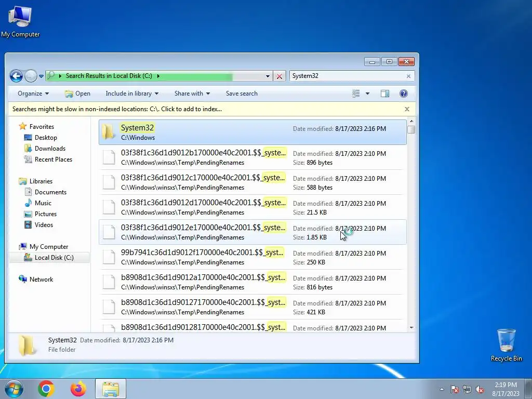Click the Open toolbar button
The image size is (532, 399).
(x=78, y=94)
